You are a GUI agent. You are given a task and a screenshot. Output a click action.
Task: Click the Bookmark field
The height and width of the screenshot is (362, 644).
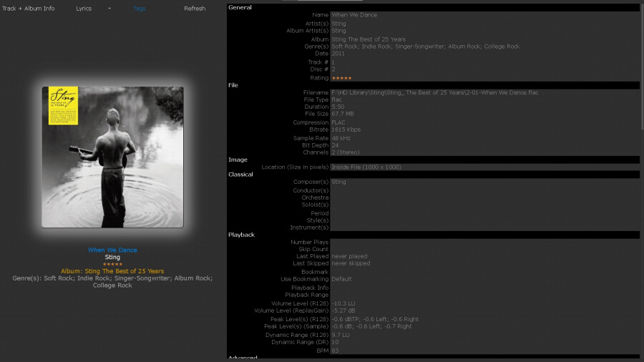coord(485,272)
